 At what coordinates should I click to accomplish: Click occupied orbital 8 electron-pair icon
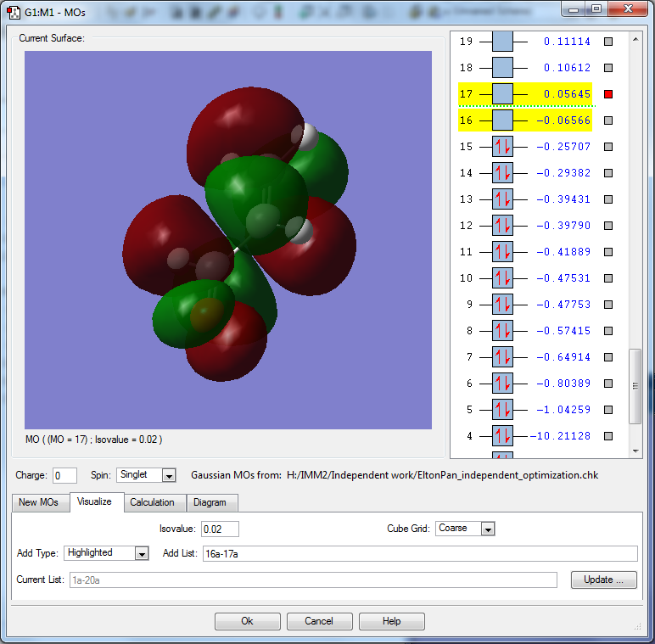[x=502, y=331]
